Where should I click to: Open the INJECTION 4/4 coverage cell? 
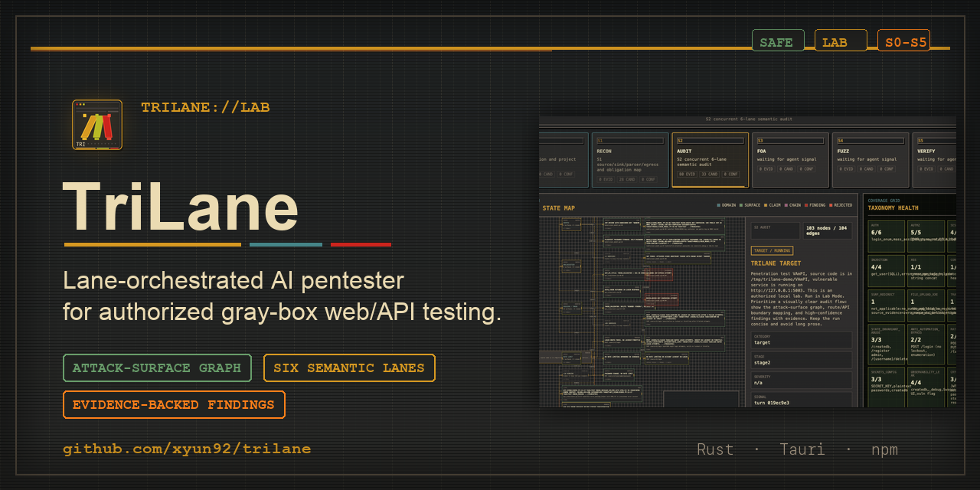(x=885, y=269)
